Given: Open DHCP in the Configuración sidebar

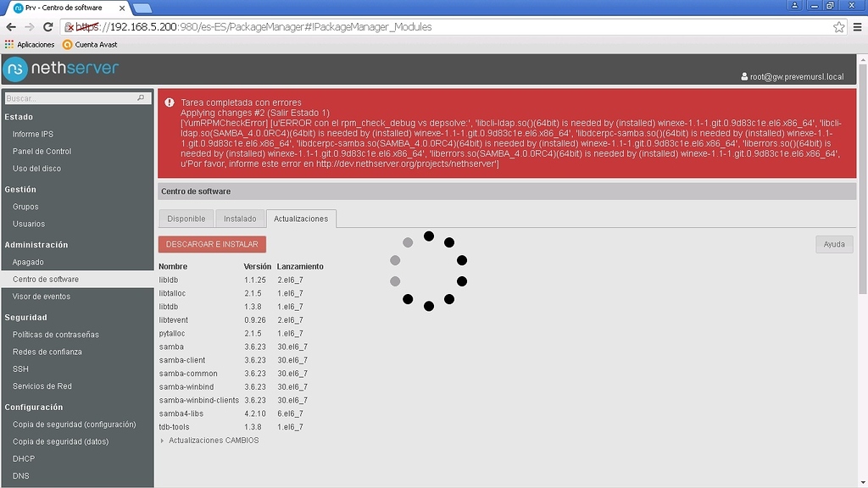Looking at the screenshot, I should pyautogui.click(x=25, y=458).
